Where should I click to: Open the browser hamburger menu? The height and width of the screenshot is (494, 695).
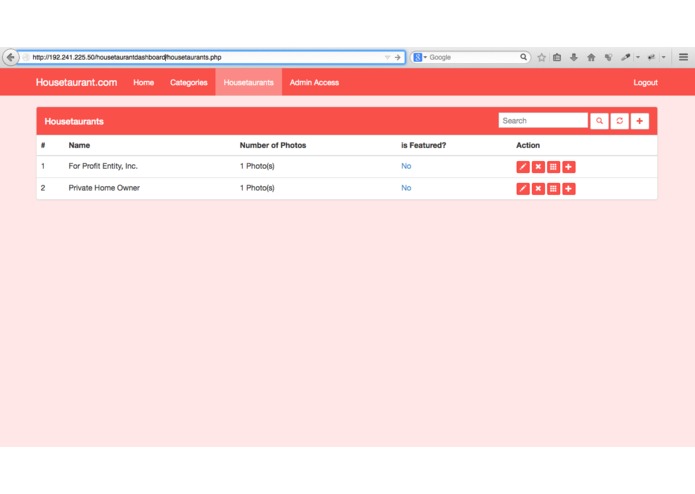pos(683,57)
